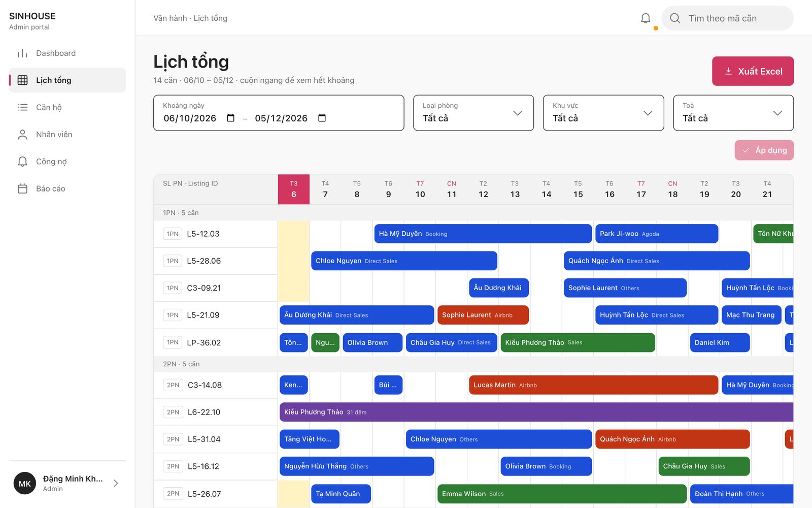Image resolution: width=812 pixels, height=508 pixels.
Task: Open the Khu vực dropdown
Action: coord(603,113)
